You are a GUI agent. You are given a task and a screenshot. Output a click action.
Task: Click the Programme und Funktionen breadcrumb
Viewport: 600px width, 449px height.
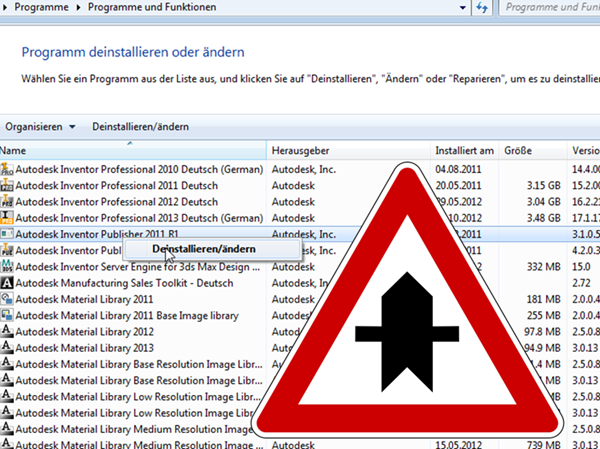tap(152, 7)
